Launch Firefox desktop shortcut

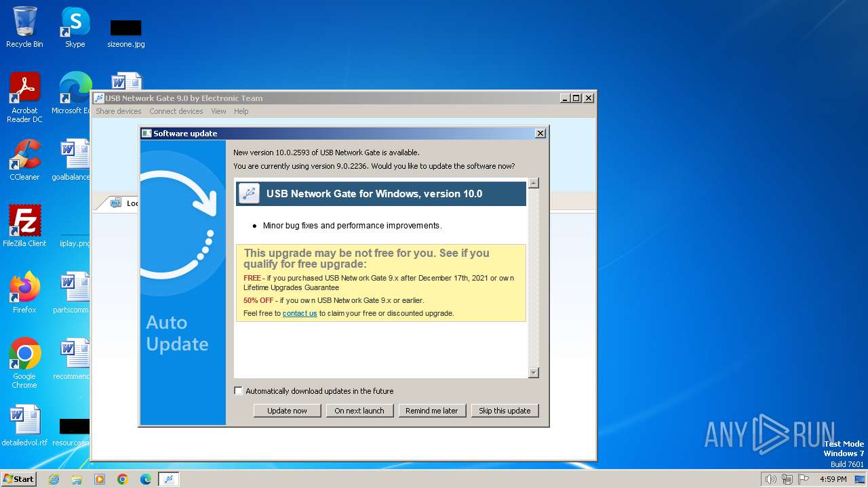click(x=24, y=292)
